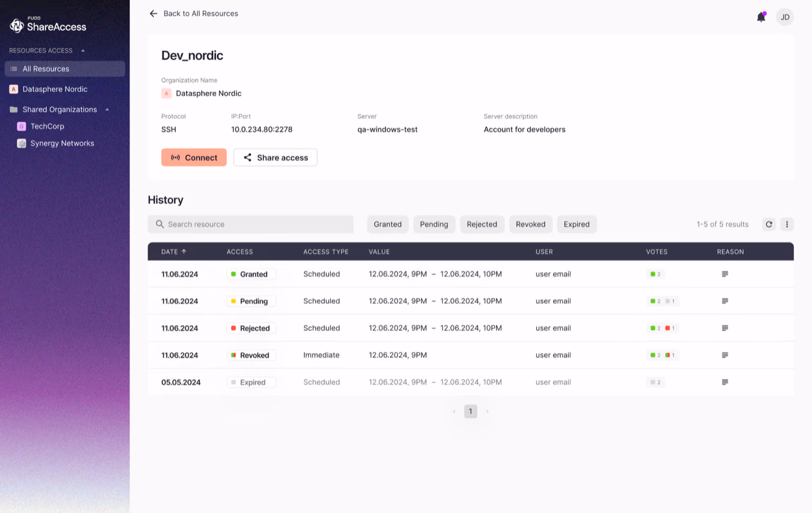Open reason note for Rejected row
Viewport: 812px width, 513px height.
(725, 328)
